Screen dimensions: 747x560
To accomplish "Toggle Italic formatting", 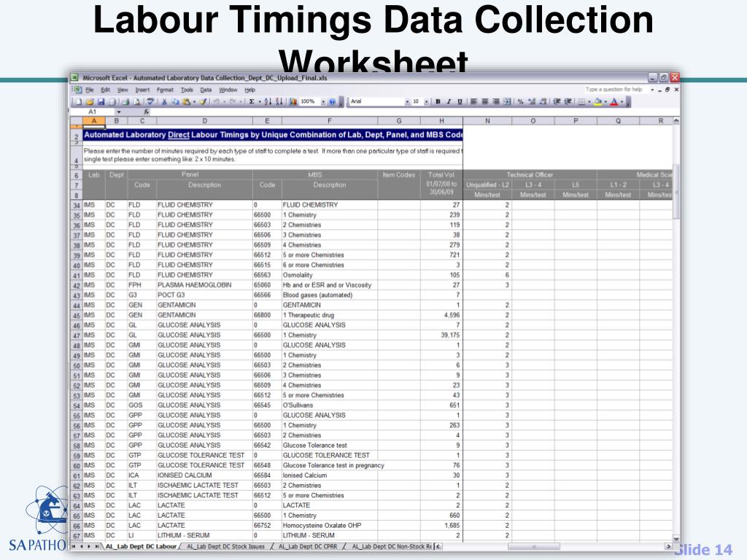I will tap(449, 101).
